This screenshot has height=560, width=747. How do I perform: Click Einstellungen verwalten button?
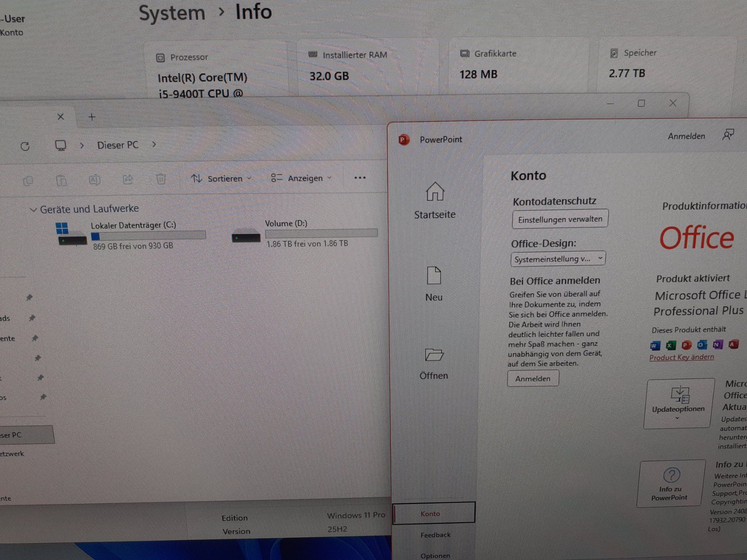(x=560, y=219)
